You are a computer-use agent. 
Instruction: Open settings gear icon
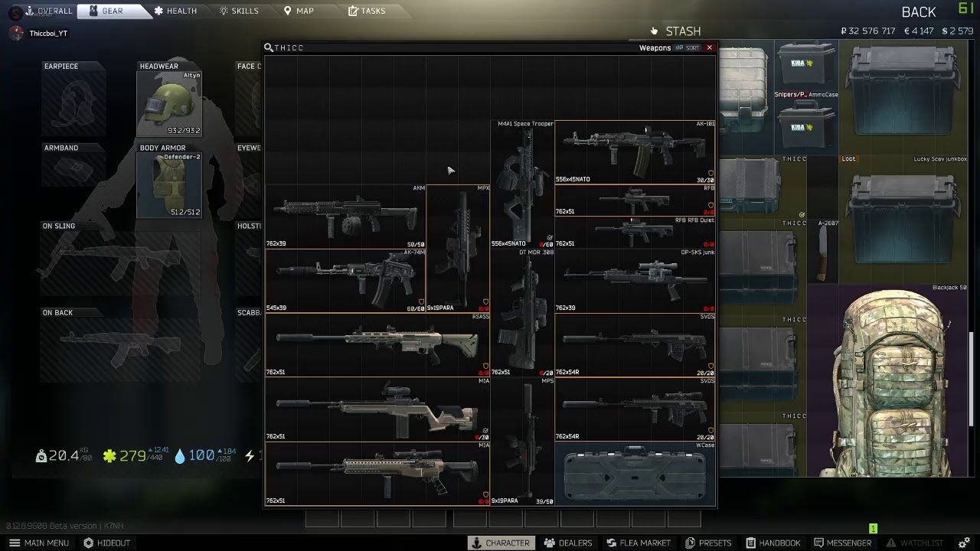(x=964, y=543)
